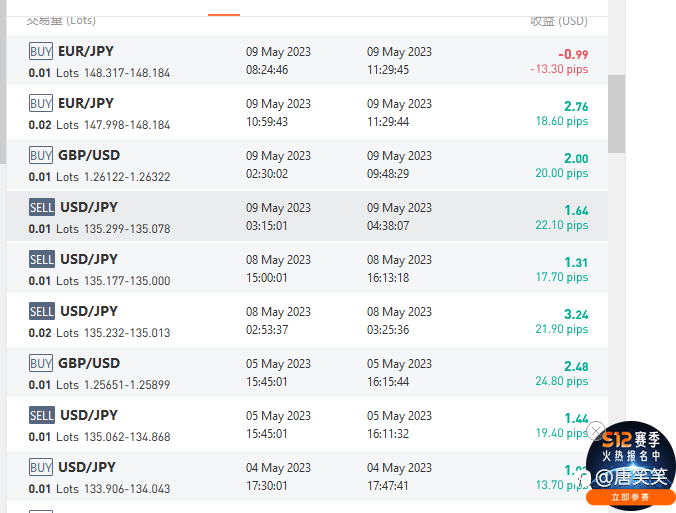This screenshot has height=513, width=676.
Task: Click BUY badge on GBP/USD 1.26122 trade
Action: coord(41,155)
